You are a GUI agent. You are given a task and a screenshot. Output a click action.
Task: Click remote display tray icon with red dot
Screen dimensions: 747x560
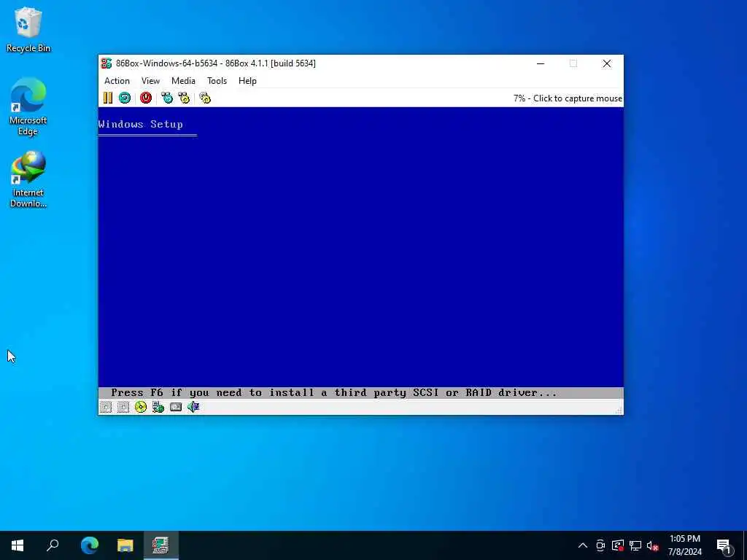coord(618,545)
